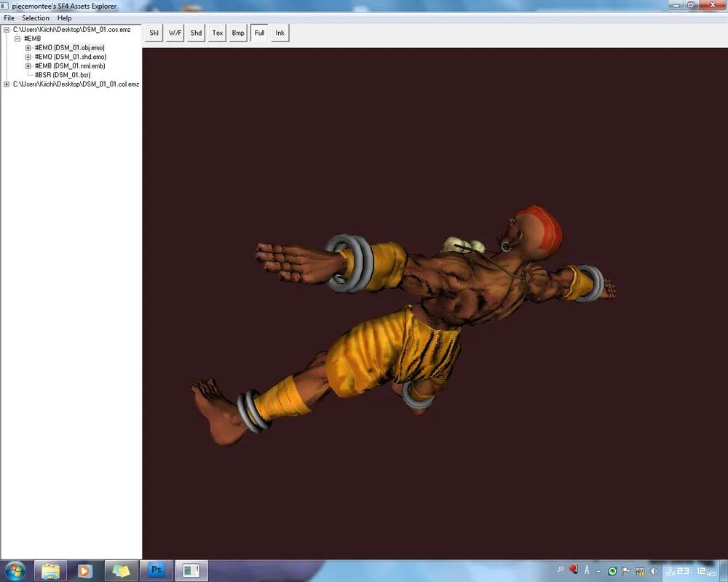728x582 pixels.
Task: Toggle the Skl skeleton view button
Action: 154,33
